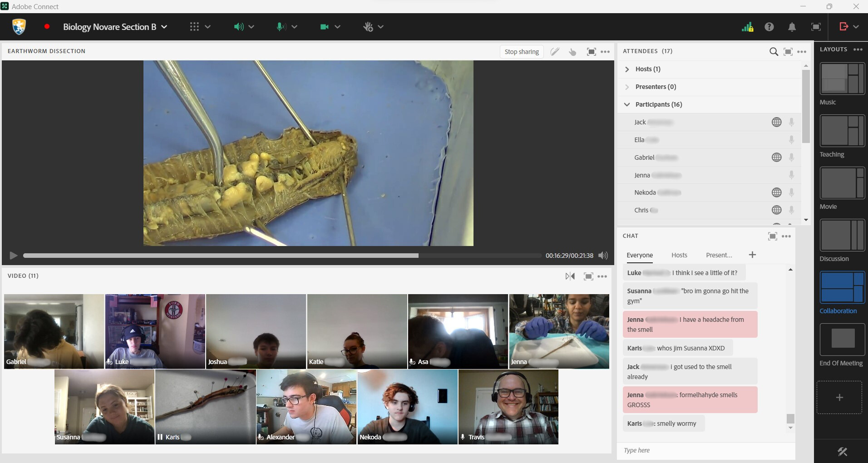Screen dimensions: 868x463
Task: Click Chris's microphone icon in attendees
Action: [x=791, y=210]
